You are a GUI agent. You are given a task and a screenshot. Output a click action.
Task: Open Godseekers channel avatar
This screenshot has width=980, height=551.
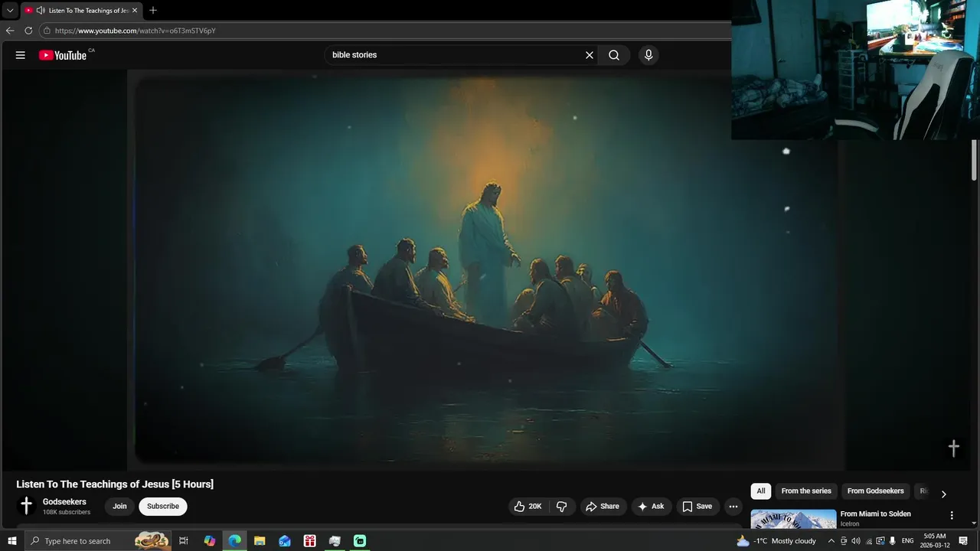tap(26, 506)
